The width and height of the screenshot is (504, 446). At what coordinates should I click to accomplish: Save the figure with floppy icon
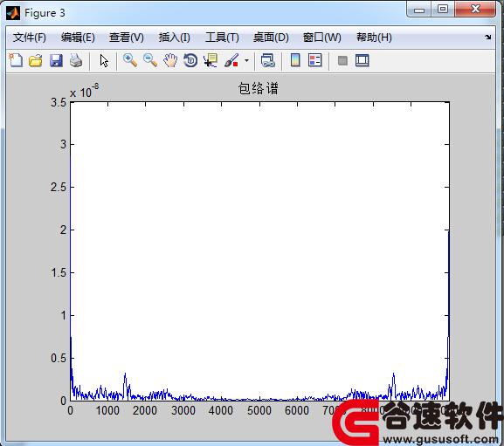click(56, 60)
